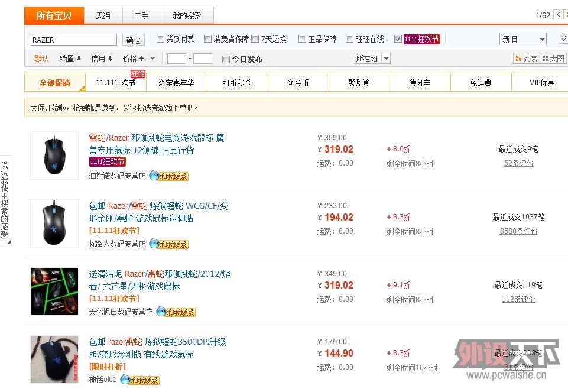Go to previous page arrow
This screenshot has width=568, height=392.
click(559, 15)
